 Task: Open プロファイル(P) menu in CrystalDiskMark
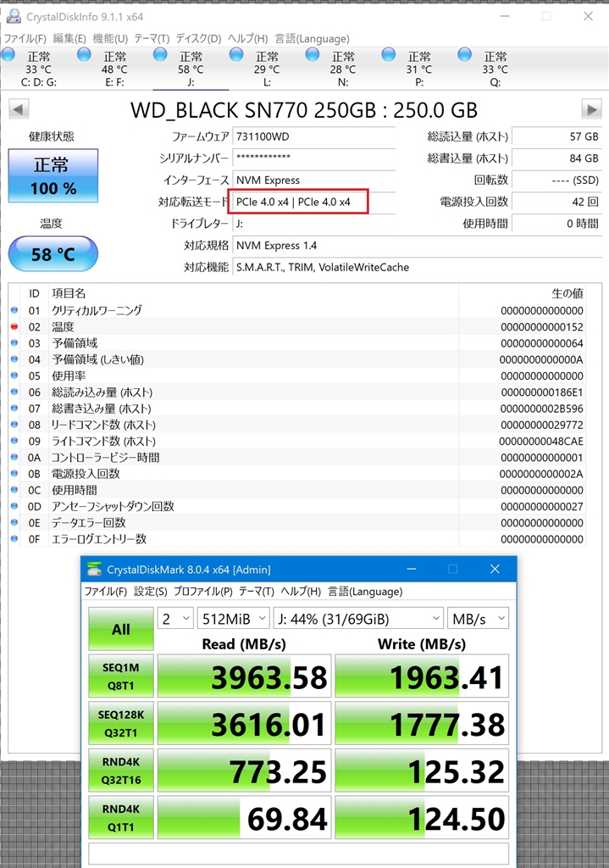(203, 591)
